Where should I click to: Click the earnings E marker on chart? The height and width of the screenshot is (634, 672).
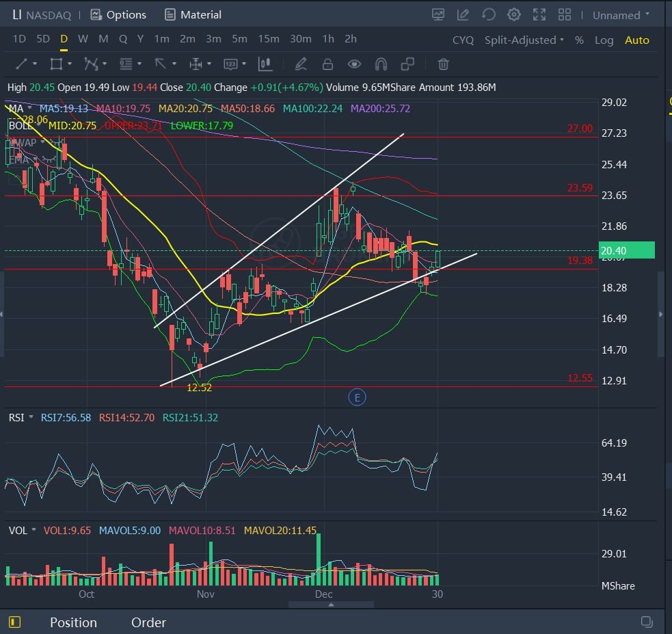[x=356, y=397]
